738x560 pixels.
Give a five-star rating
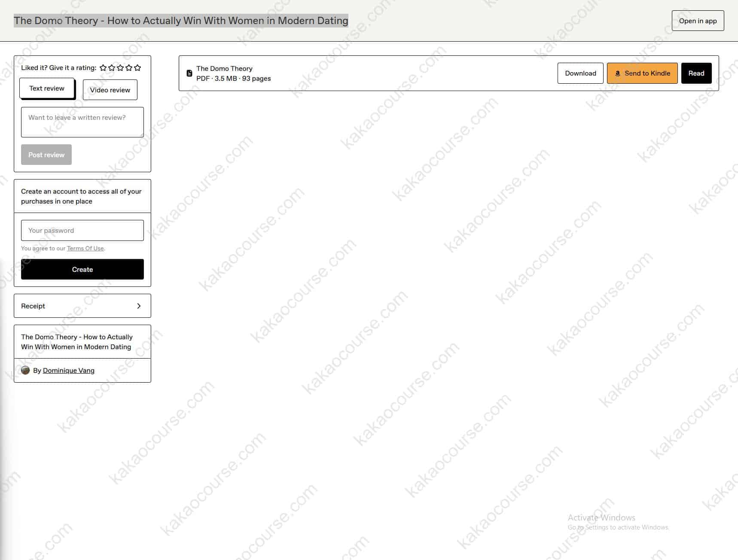coord(137,68)
